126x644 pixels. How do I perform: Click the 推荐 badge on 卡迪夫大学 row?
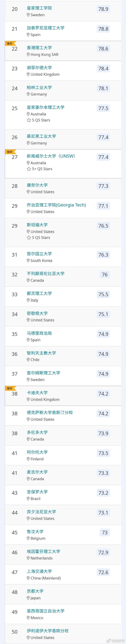10,388
